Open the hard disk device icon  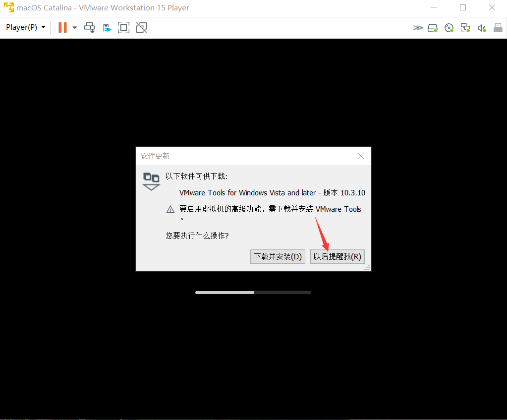point(433,28)
